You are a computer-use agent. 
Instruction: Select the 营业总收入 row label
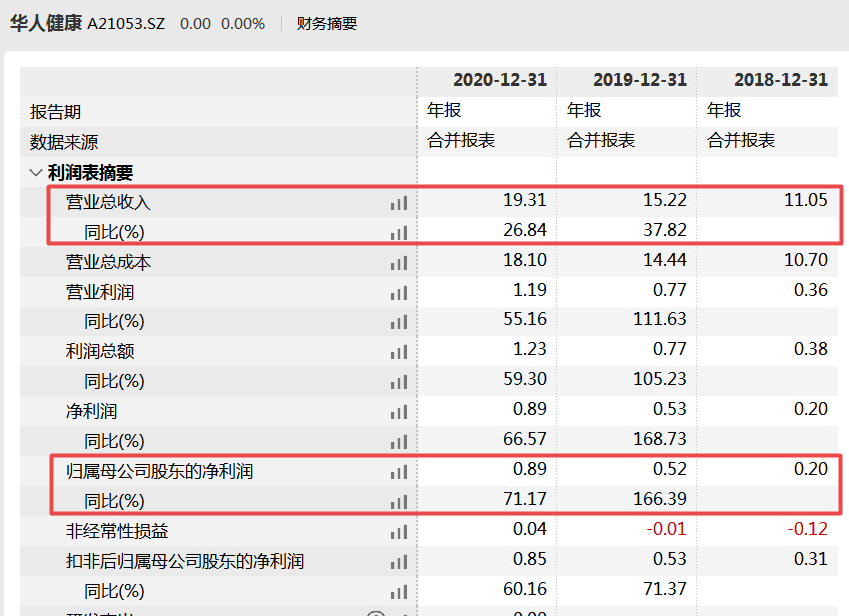tap(108, 202)
